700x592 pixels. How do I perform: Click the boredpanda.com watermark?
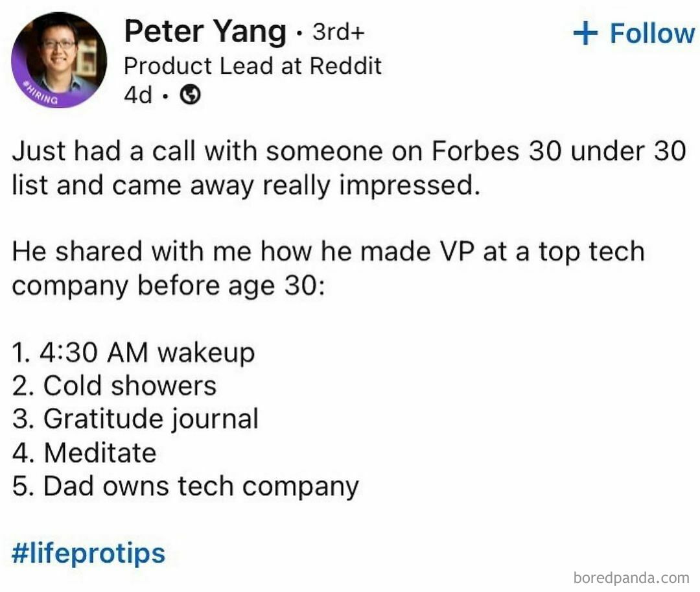(x=631, y=577)
